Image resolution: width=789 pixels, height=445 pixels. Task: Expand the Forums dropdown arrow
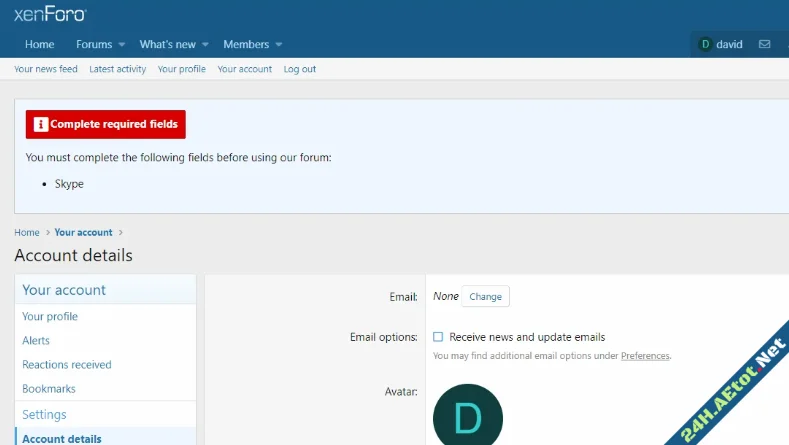[122, 45]
